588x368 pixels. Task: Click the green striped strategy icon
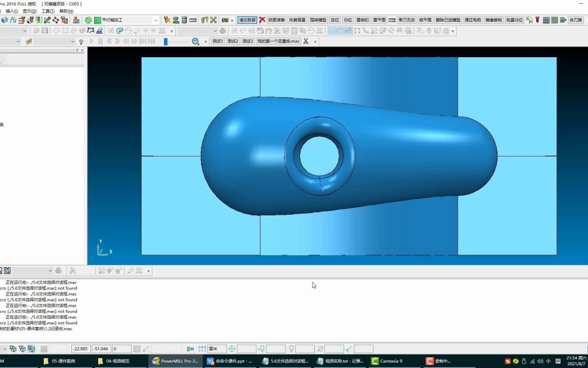pos(88,20)
